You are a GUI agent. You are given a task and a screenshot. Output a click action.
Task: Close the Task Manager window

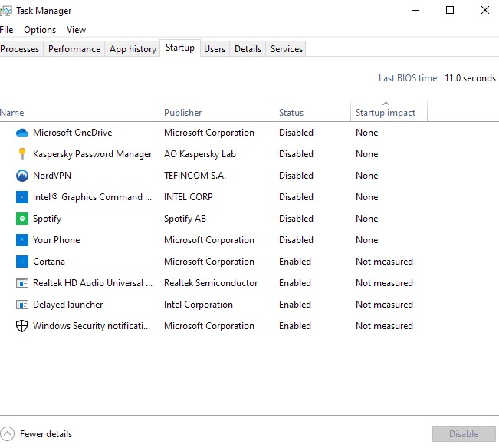coord(485,10)
